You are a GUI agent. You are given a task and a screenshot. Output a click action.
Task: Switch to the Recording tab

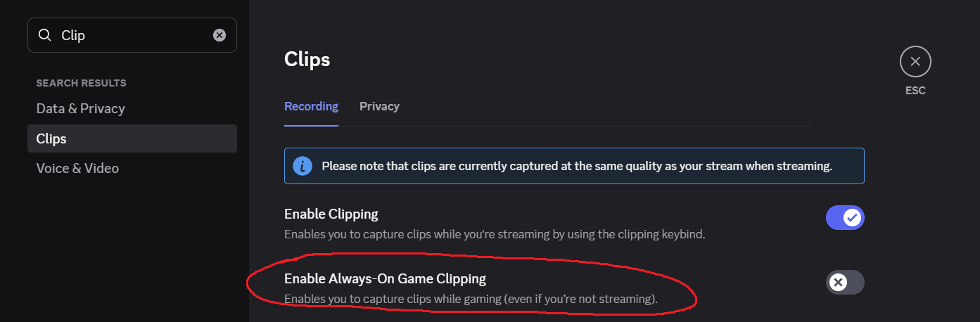(x=311, y=106)
